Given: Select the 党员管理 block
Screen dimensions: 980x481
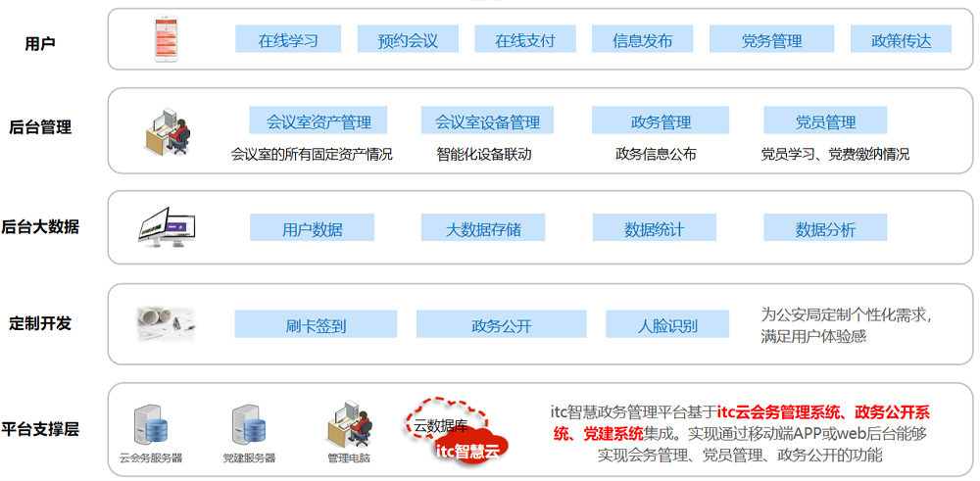Looking at the screenshot, I should pyautogui.click(x=824, y=121).
